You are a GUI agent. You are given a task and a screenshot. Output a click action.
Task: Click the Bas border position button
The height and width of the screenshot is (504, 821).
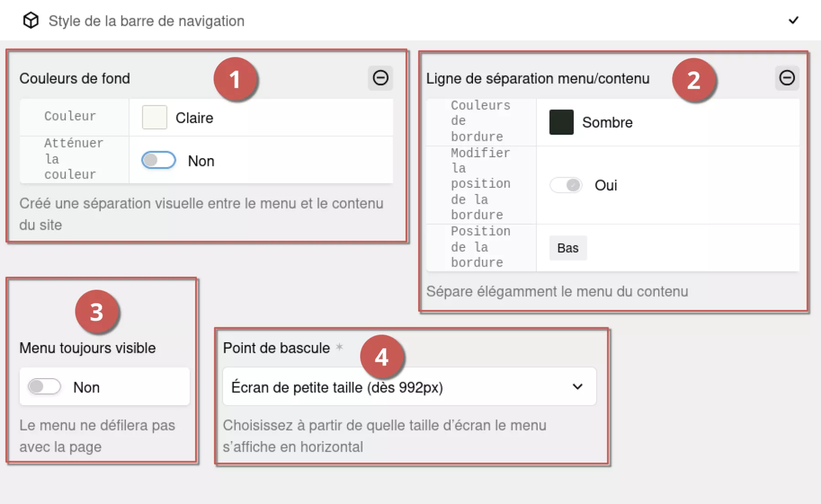[x=568, y=248]
